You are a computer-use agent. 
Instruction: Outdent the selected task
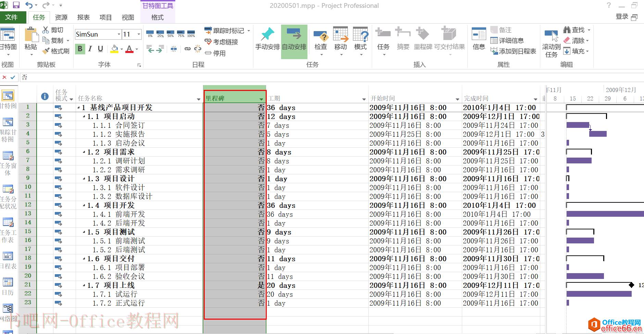150,49
